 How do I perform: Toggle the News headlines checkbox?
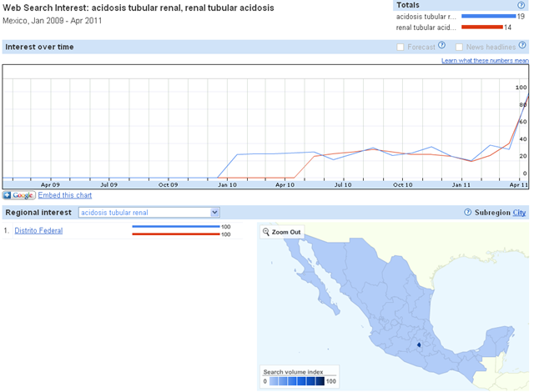pos(460,47)
